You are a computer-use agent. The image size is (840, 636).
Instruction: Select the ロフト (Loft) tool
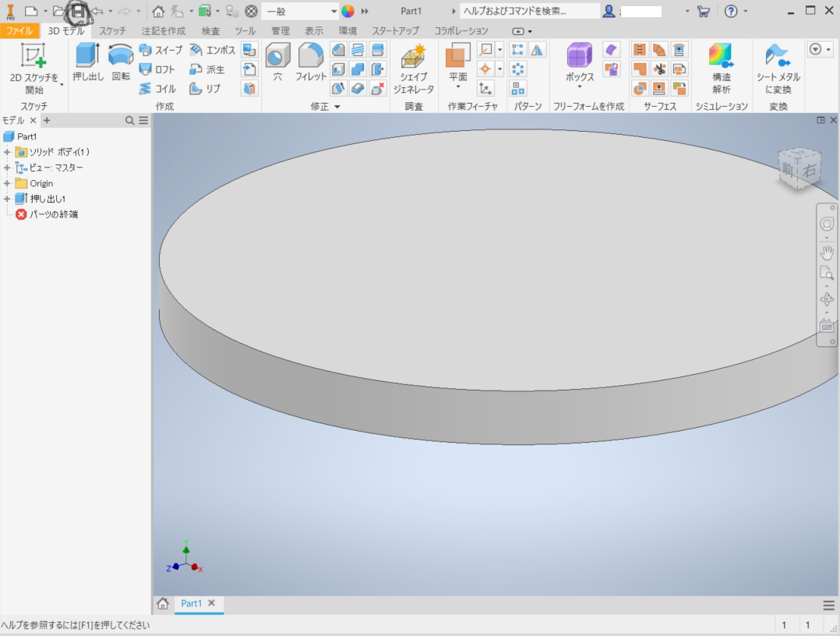coord(157,69)
